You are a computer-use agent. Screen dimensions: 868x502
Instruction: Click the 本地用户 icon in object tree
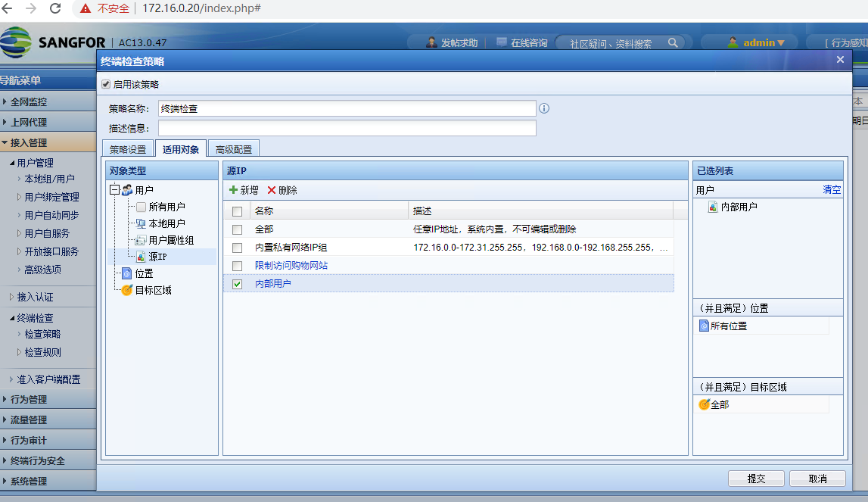(141, 223)
